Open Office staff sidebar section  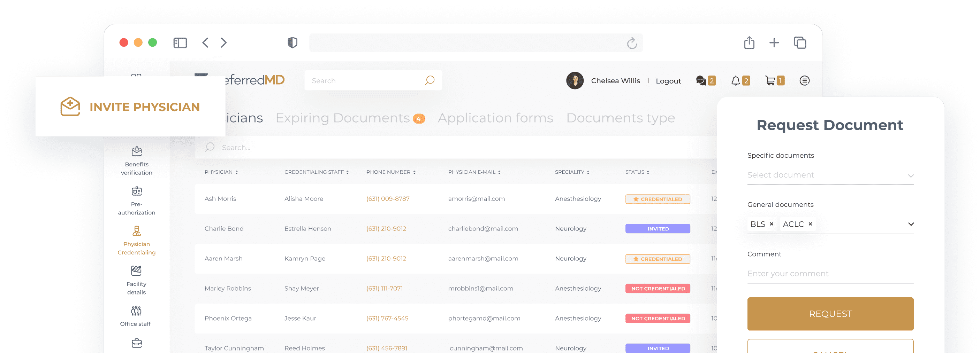click(x=136, y=316)
